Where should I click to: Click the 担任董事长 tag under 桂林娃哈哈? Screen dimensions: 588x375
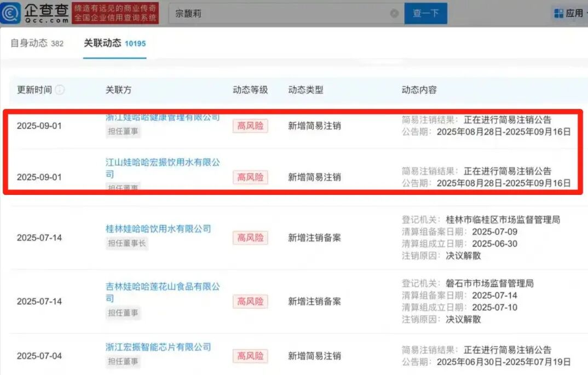pos(126,244)
